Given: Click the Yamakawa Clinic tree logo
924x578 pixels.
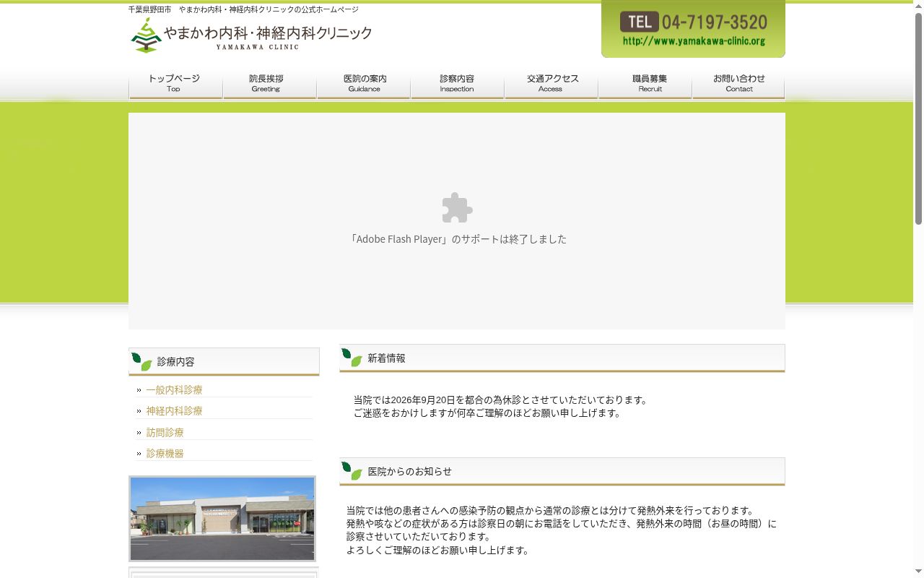Looking at the screenshot, I should pyautogui.click(x=146, y=35).
